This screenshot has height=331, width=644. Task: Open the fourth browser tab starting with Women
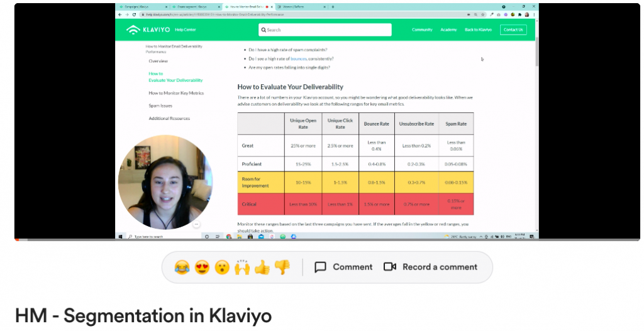coord(301,7)
